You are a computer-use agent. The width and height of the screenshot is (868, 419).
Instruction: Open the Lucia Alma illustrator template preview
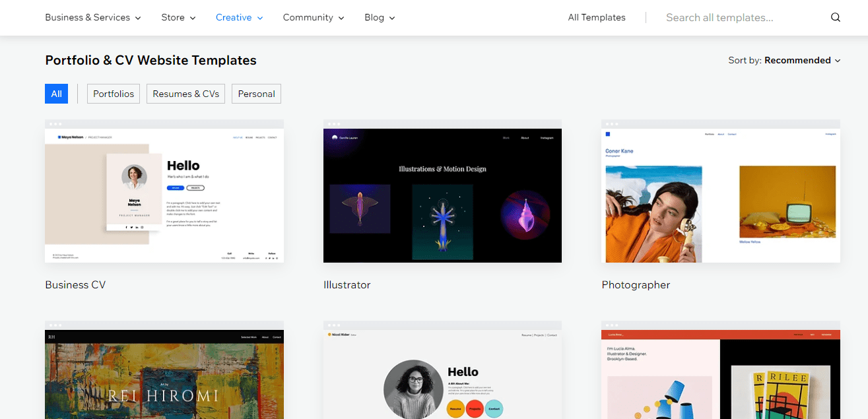[721, 370]
